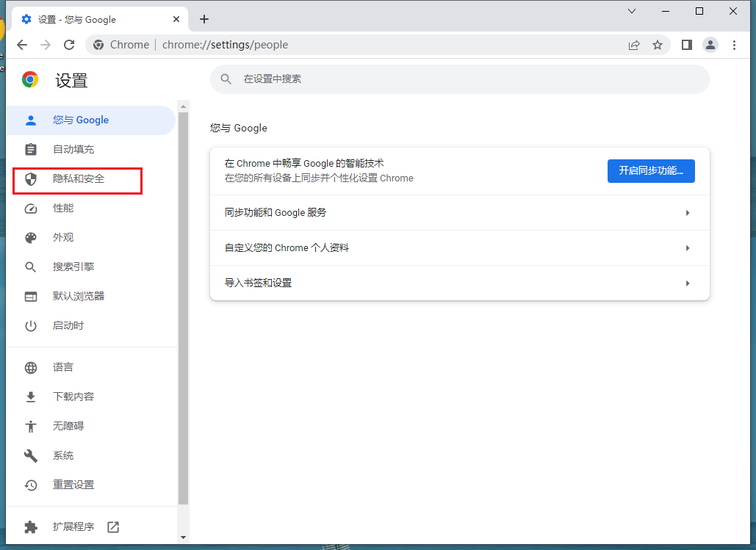Click the sidebar scrollbar down arrow

click(x=183, y=537)
